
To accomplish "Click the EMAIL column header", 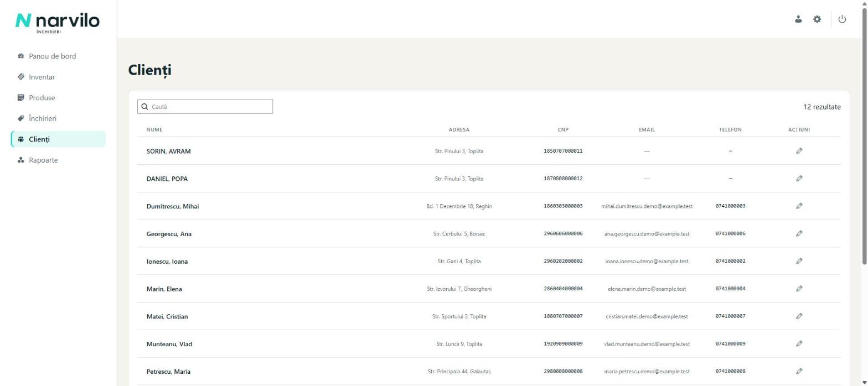I will pyautogui.click(x=647, y=129).
